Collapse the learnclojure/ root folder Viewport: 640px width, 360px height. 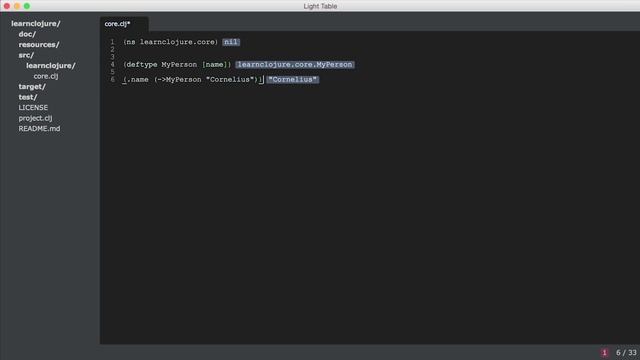tap(36, 24)
